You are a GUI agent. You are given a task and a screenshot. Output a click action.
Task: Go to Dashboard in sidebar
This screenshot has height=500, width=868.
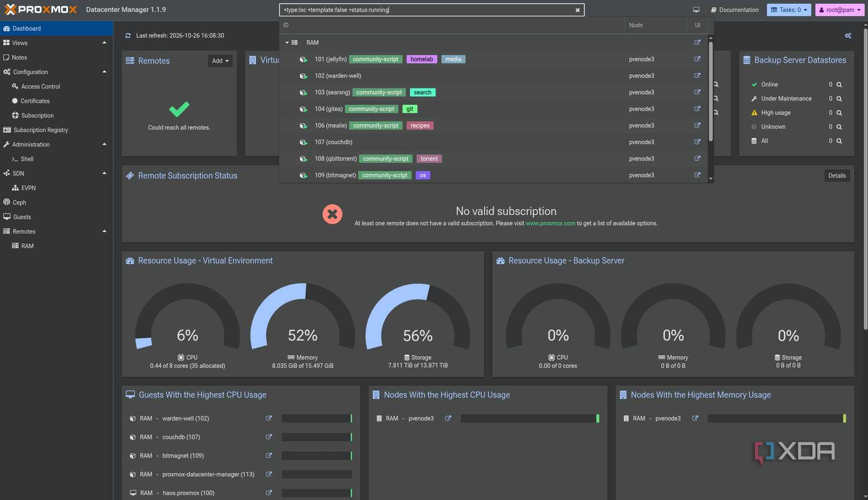[56, 28]
